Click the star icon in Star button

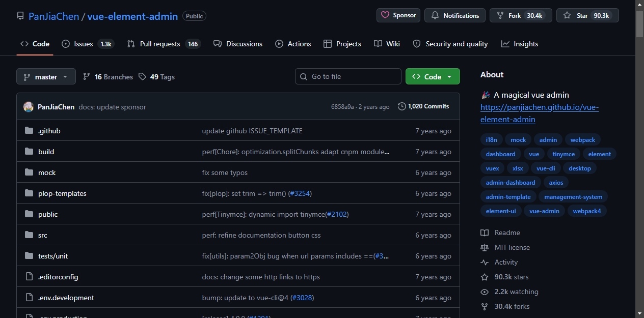567,15
